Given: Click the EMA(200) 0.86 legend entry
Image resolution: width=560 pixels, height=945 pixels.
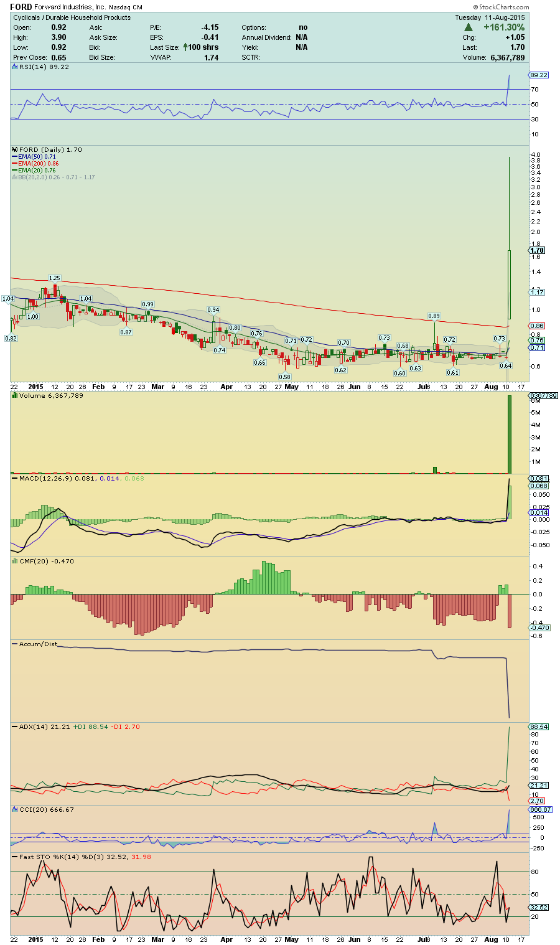Looking at the screenshot, I should click(36, 164).
